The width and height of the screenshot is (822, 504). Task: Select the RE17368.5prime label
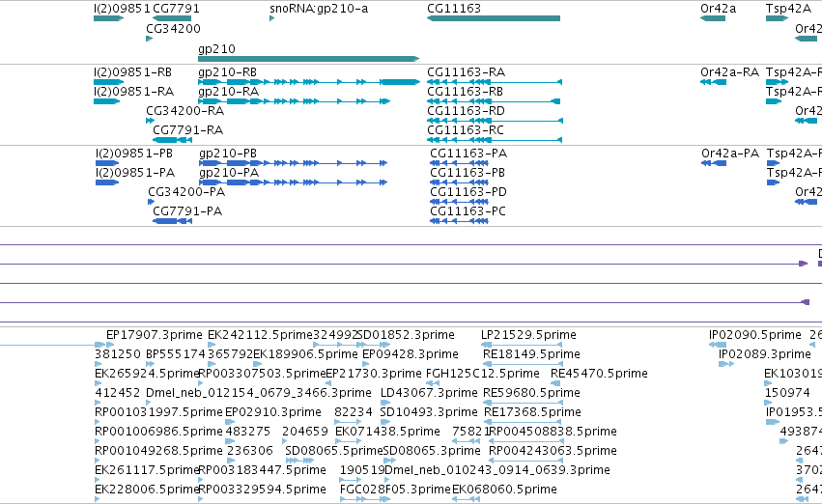532,412
